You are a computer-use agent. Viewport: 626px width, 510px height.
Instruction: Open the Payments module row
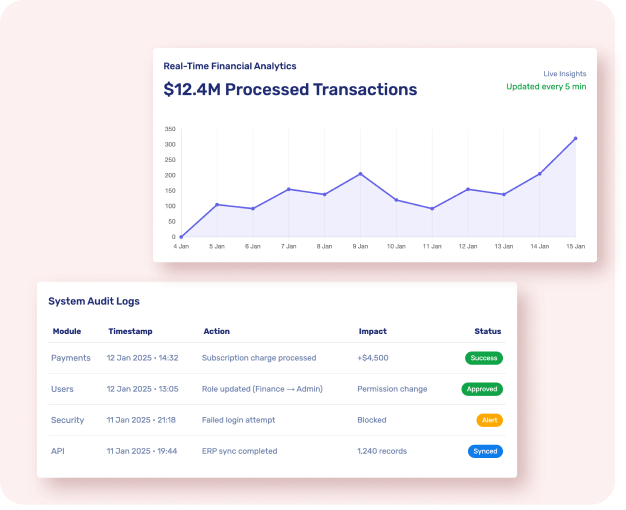pyautogui.click(x=70, y=358)
